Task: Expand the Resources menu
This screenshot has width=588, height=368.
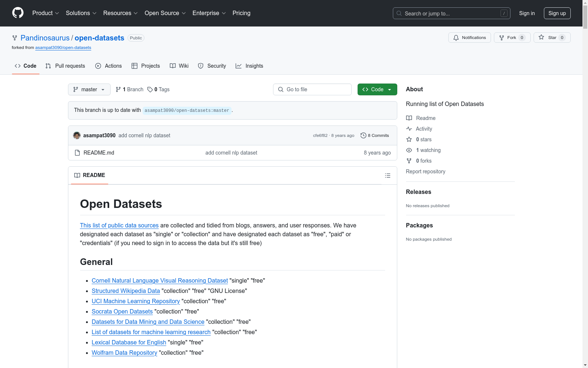Action: [x=121, y=13]
